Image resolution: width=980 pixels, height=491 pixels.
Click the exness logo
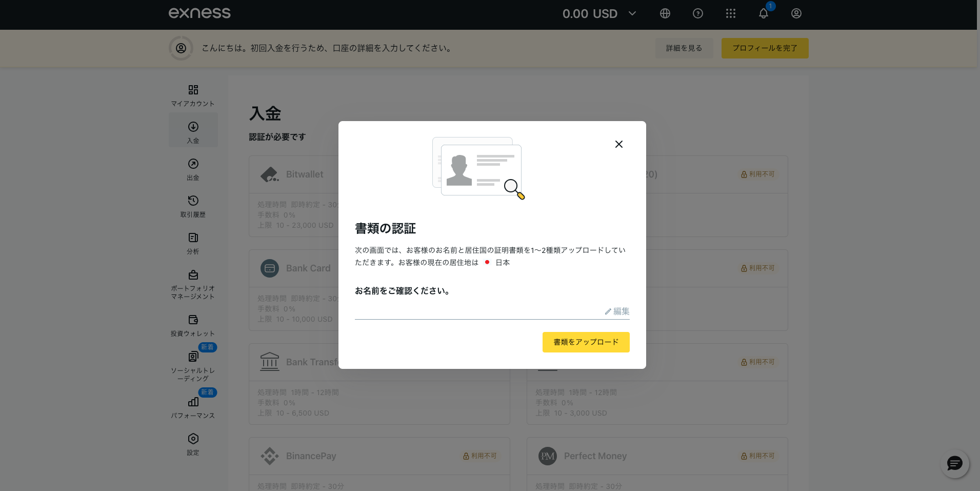coord(199,13)
